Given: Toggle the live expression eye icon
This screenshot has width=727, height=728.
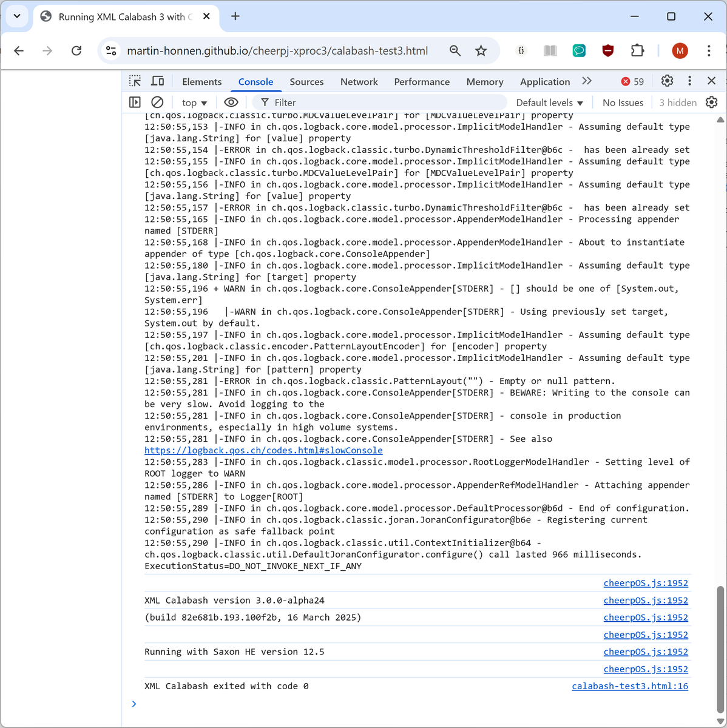Looking at the screenshot, I should click(231, 103).
